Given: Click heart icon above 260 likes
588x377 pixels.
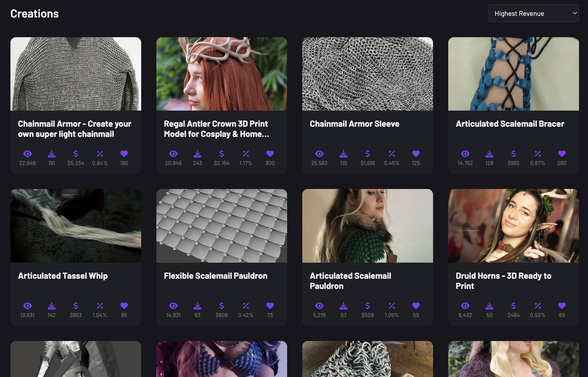Looking at the screenshot, I should pos(562,154).
